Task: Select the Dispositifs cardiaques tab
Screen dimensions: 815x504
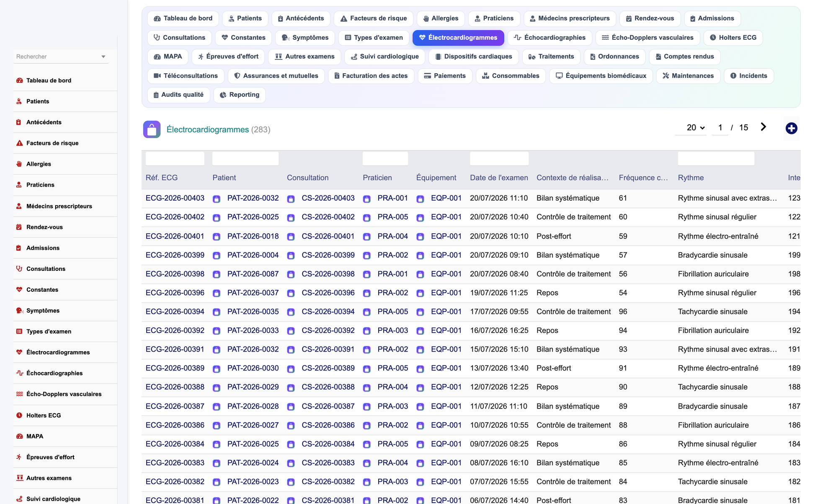Action: [x=473, y=57]
